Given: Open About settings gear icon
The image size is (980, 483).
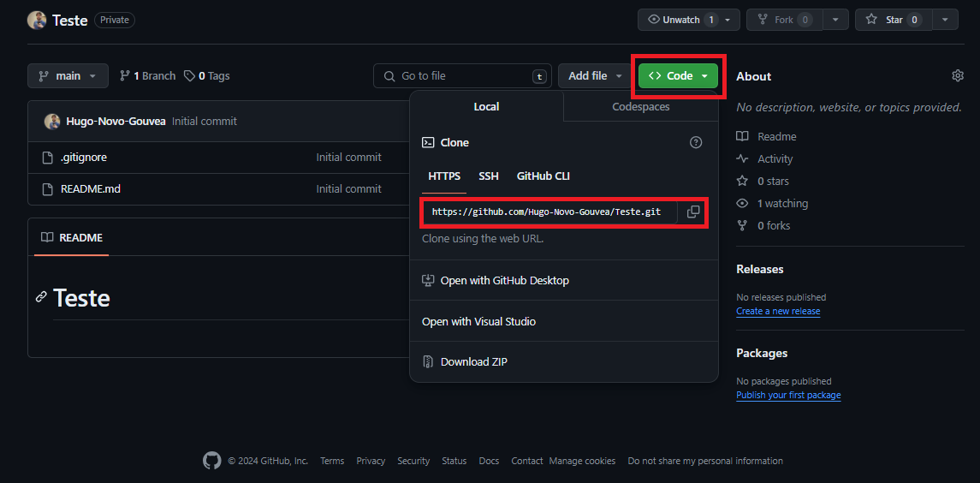Looking at the screenshot, I should point(958,76).
